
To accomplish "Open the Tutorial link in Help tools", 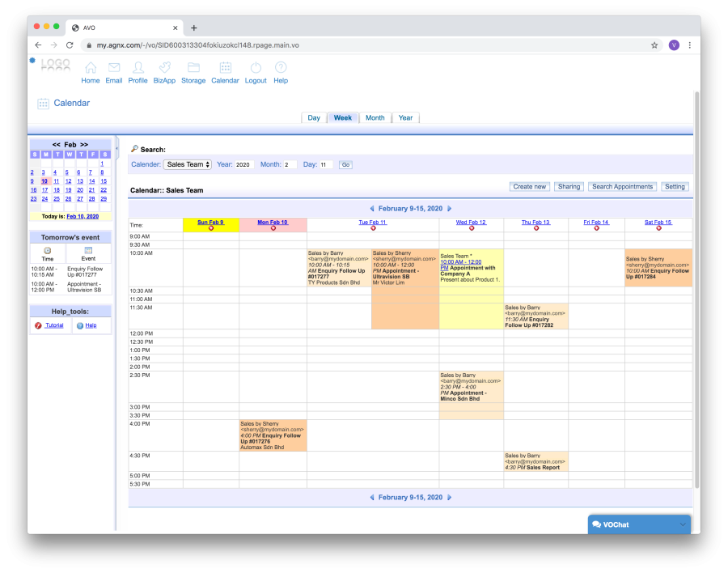I will pos(53,325).
